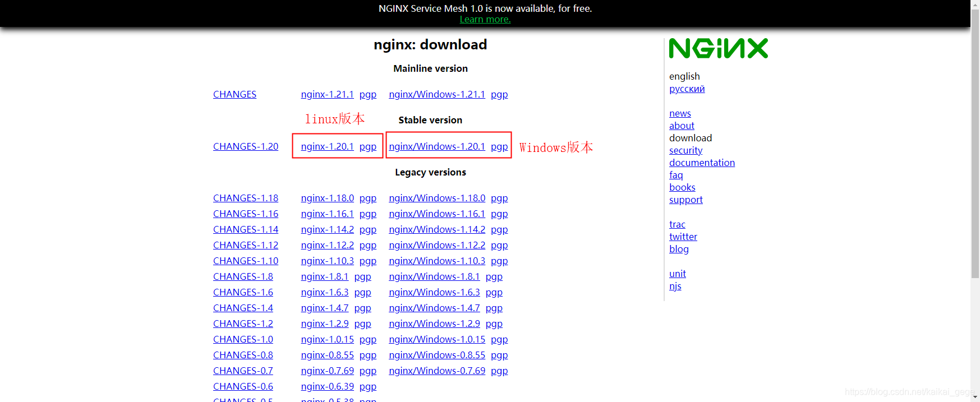980x402 pixels.
Task: Download nginx-1.18.0 legacy source
Action: (327, 198)
